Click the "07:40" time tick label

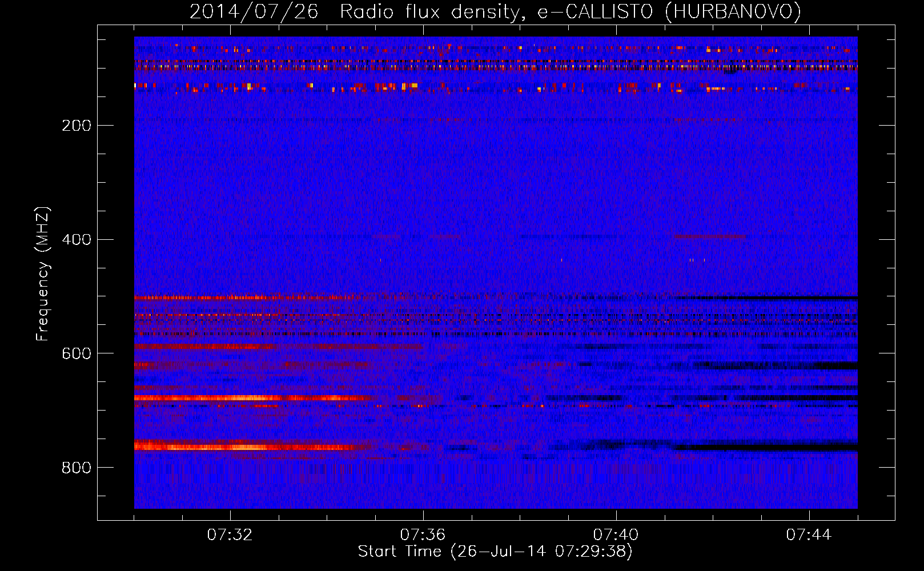616,535
